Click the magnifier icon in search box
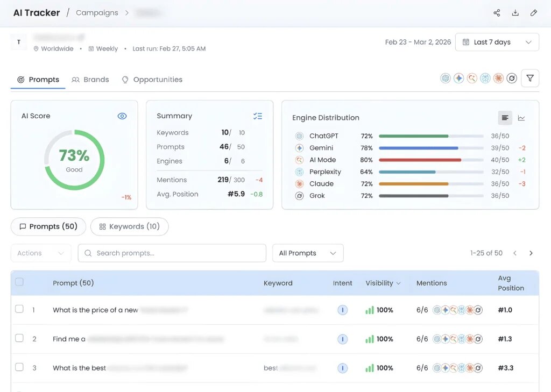The width and height of the screenshot is (551, 392). (88, 253)
